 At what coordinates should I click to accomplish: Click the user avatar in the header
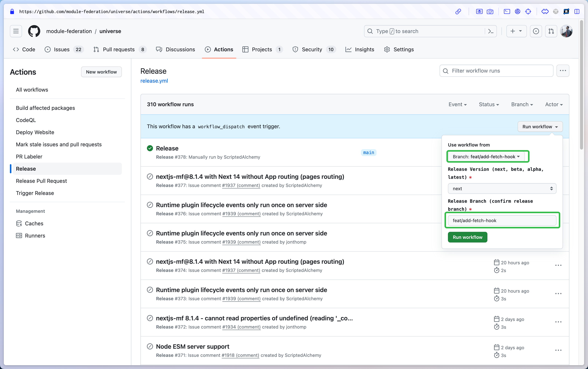click(566, 31)
